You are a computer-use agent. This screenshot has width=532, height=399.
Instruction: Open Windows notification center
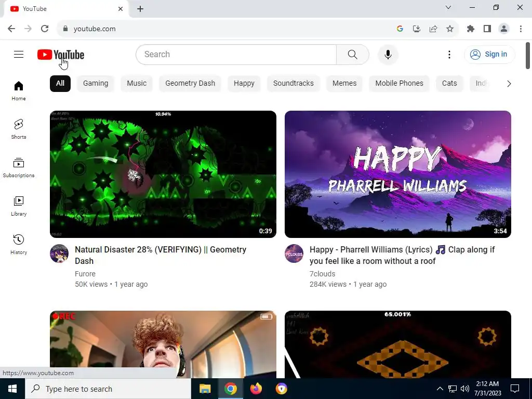coord(515,389)
